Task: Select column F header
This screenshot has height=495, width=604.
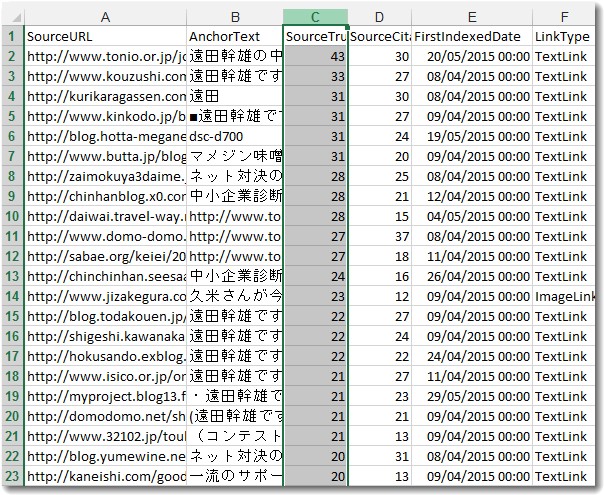Action: point(566,17)
